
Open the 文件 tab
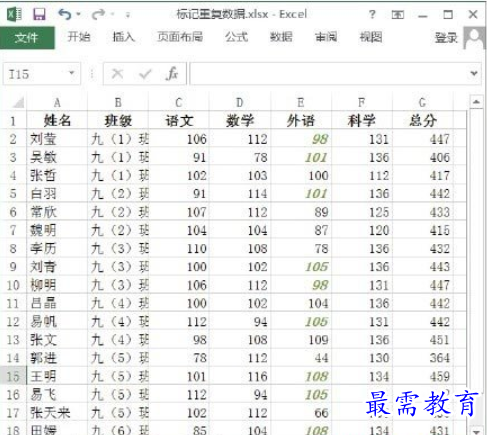pyautogui.click(x=27, y=38)
